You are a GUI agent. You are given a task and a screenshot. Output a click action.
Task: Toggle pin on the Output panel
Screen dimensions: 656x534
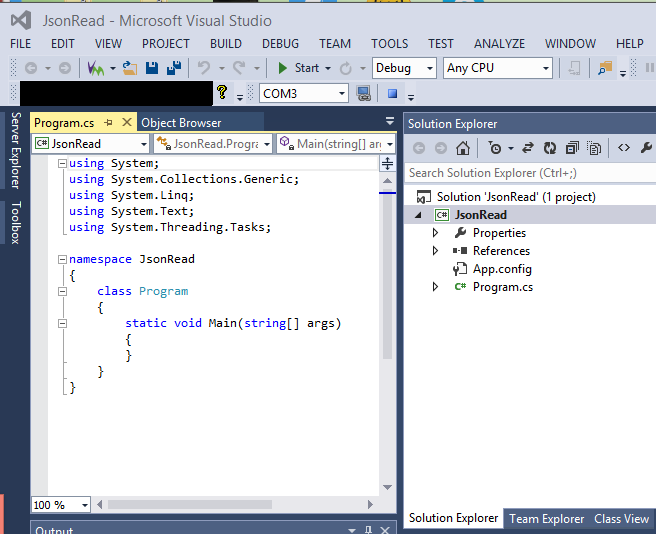[368, 530]
